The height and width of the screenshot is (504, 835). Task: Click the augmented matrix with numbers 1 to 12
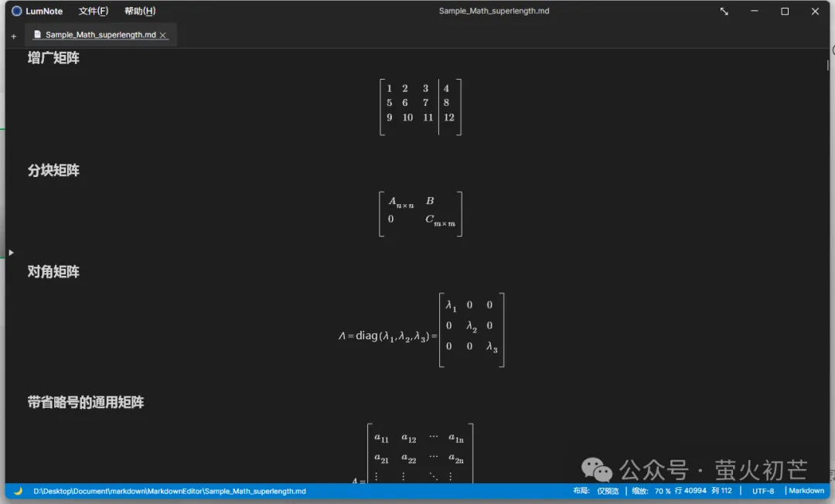[421, 107]
